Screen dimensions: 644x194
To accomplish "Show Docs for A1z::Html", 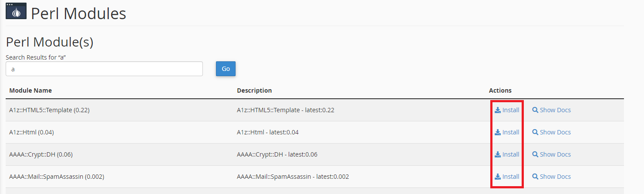I will [551, 132].
